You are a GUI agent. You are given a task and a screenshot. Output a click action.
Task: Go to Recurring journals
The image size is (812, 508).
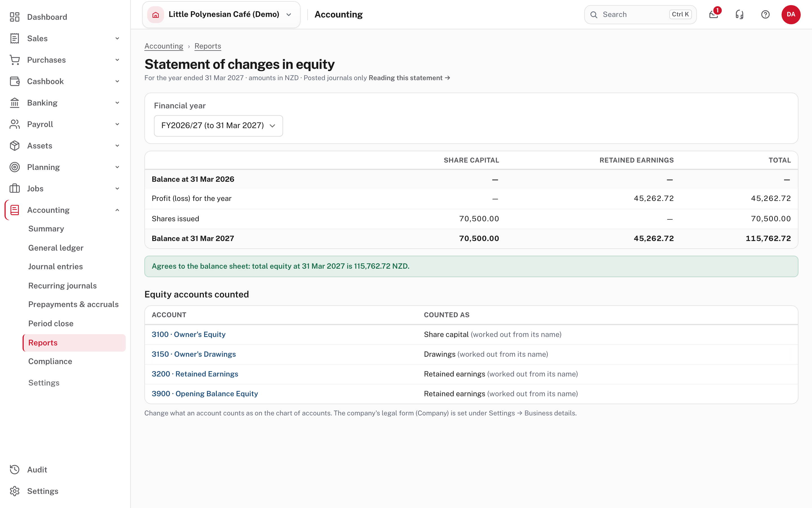pos(62,286)
